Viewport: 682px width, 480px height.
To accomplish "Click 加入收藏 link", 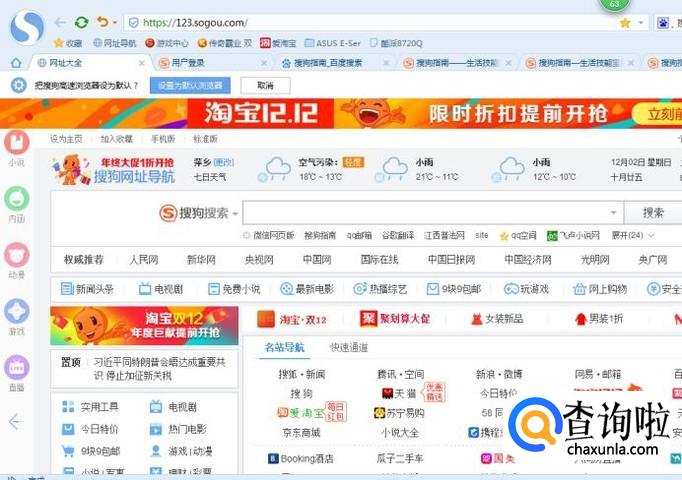I will tap(117, 139).
